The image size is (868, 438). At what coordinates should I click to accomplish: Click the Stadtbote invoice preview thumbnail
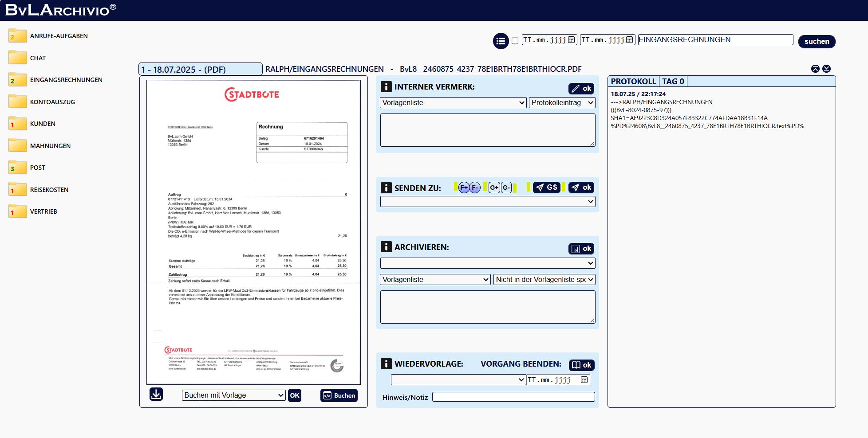[x=253, y=232]
